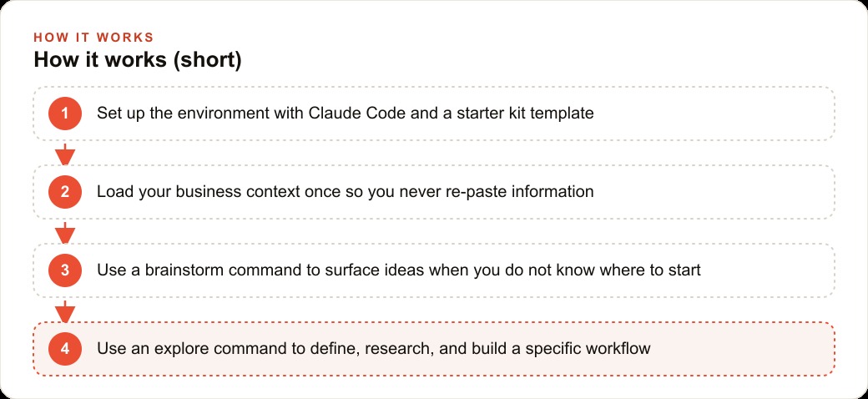Screen dimensions: 868x399
Task: Click the arrow between steps 1 and 2
Action: (x=65, y=154)
